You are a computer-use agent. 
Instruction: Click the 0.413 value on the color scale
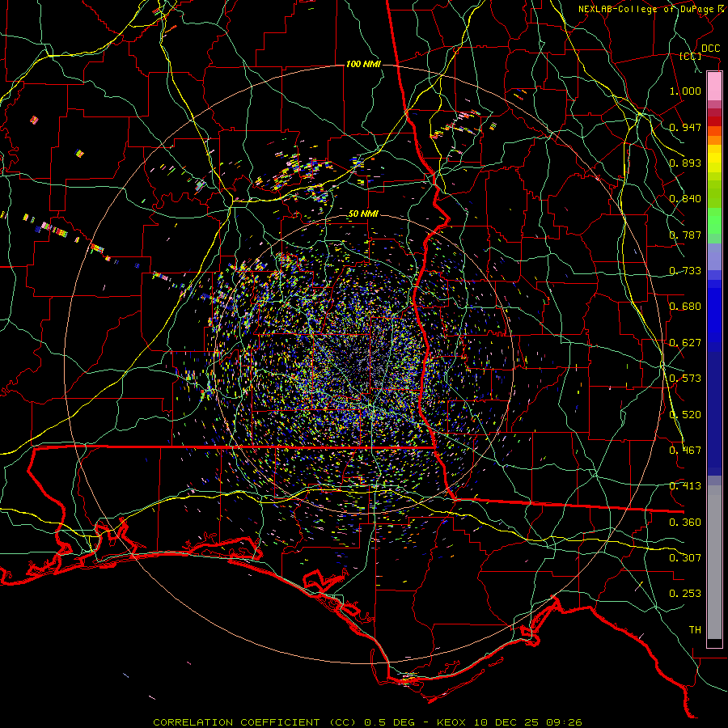(x=685, y=486)
